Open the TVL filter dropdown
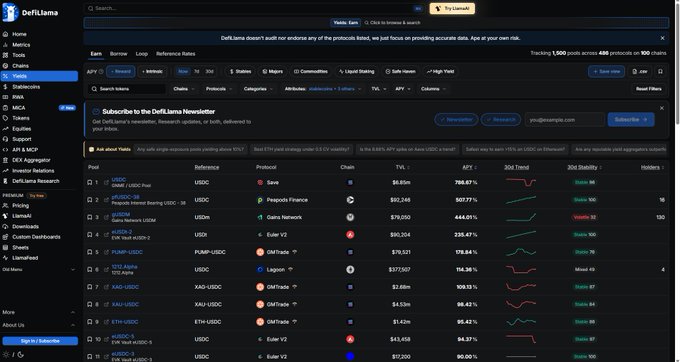The height and width of the screenshot is (362, 680). click(x=379, y=89)
